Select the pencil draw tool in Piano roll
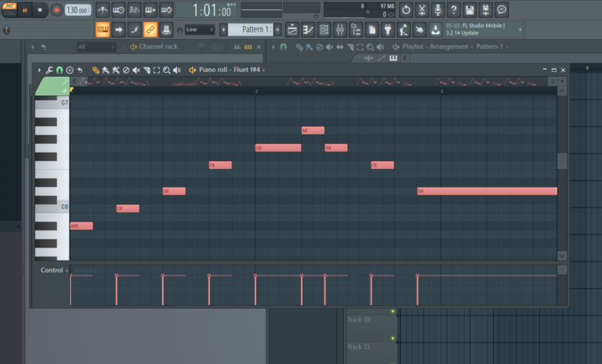The image size is (602, 364). point(96,70)
